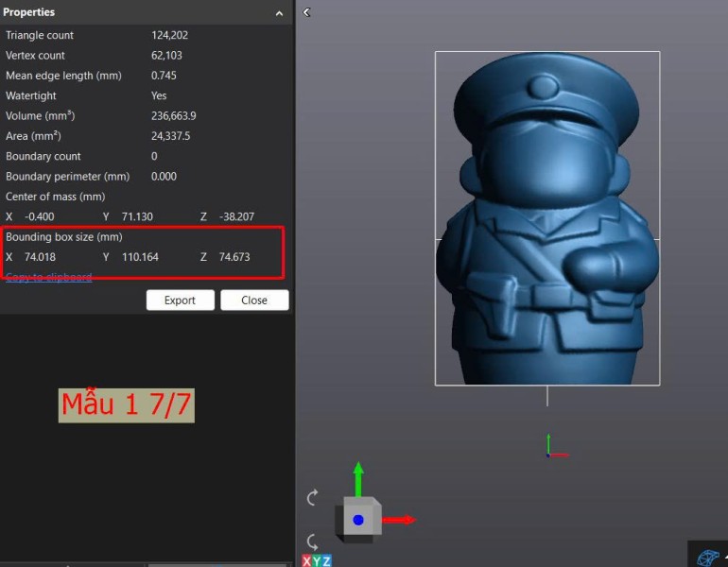Click the Copy to clipboard link
Viewport: 728px width, 567px height.
[49, 277]
